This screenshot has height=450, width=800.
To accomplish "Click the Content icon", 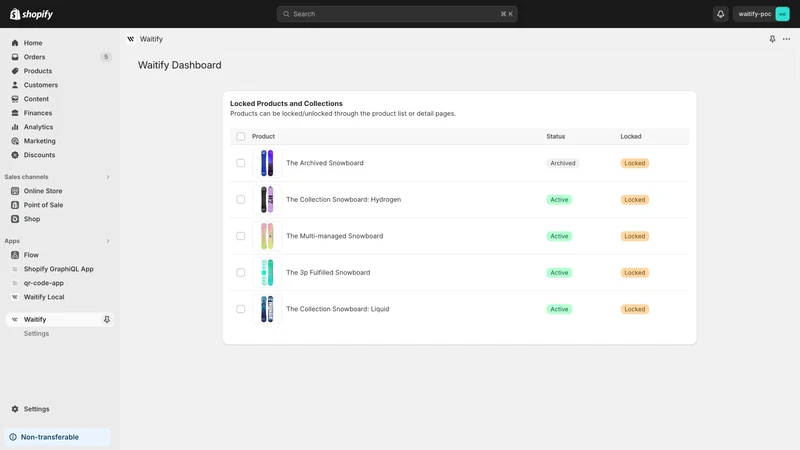I will (x=15, y=99).
